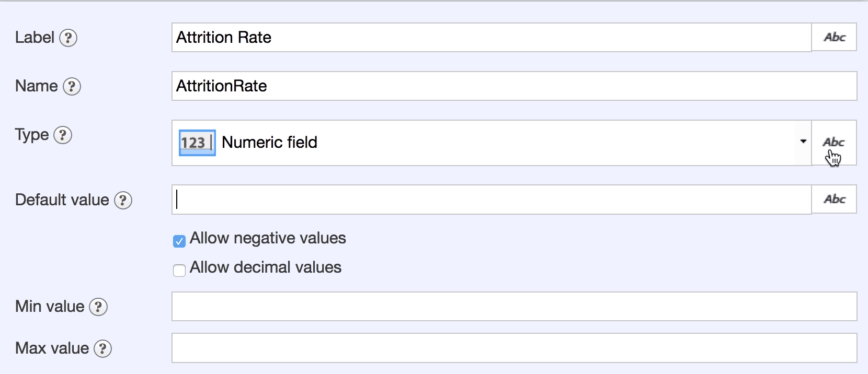The width and height of the screenshot is (868, 374).
Task: Focus the AttritionRate name field
Action: click(514, 86)
